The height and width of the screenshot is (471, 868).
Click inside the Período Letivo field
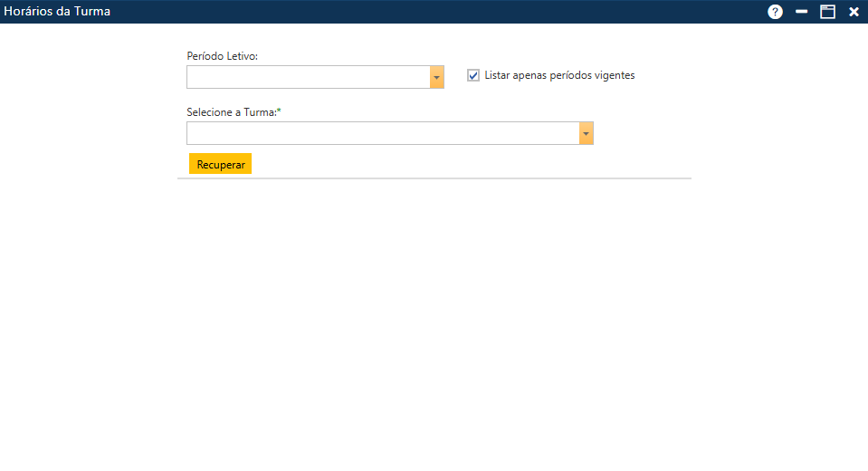point(308,77)
